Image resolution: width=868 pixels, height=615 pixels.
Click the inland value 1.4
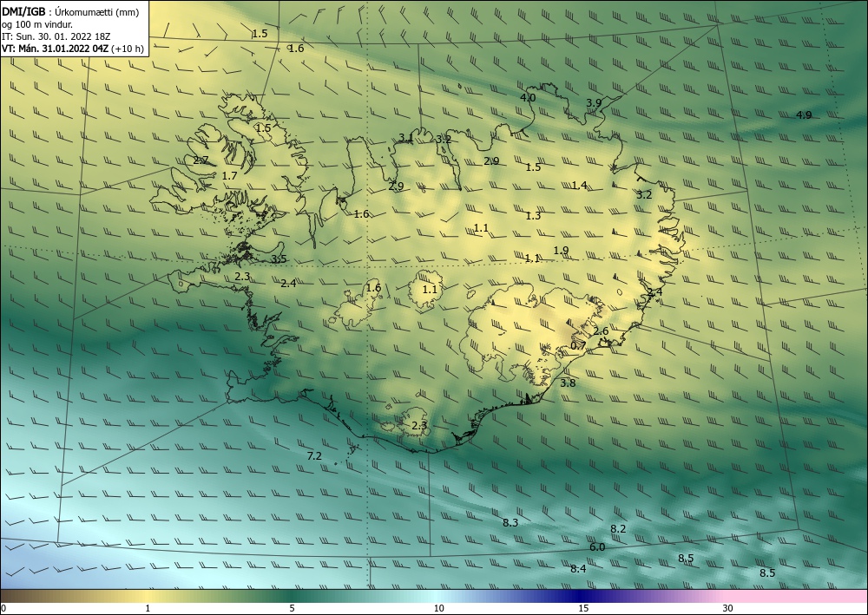pos(580,186)
